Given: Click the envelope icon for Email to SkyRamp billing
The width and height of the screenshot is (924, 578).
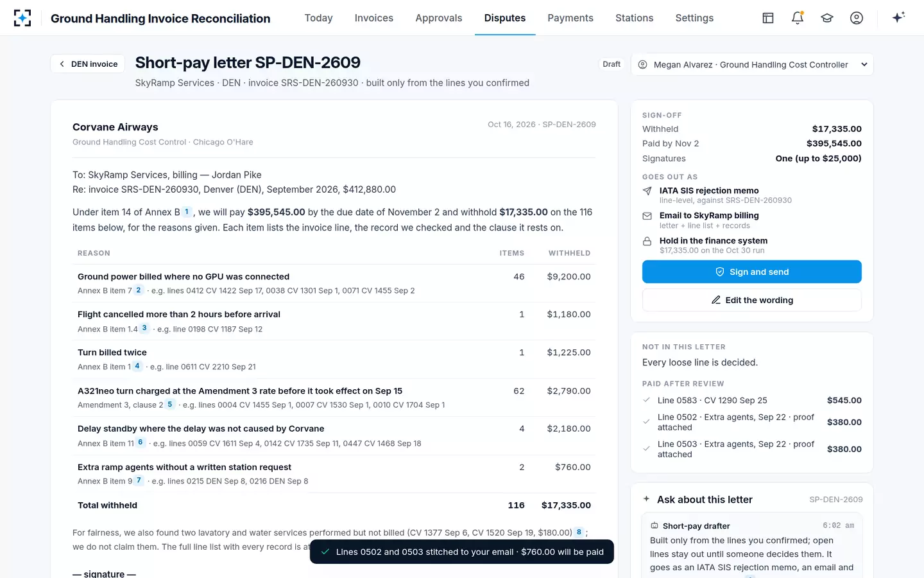Looking at the screenshot, I should click(x=647, y=216).
